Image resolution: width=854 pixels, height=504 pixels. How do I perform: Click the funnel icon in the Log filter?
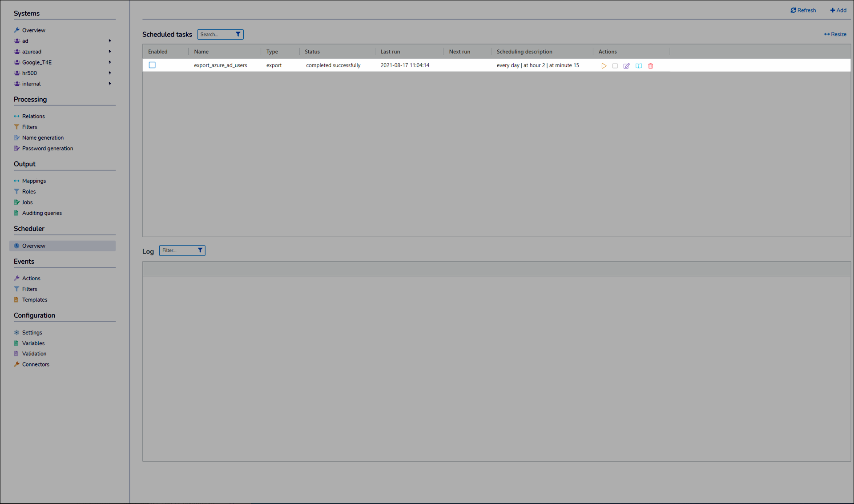200,250
